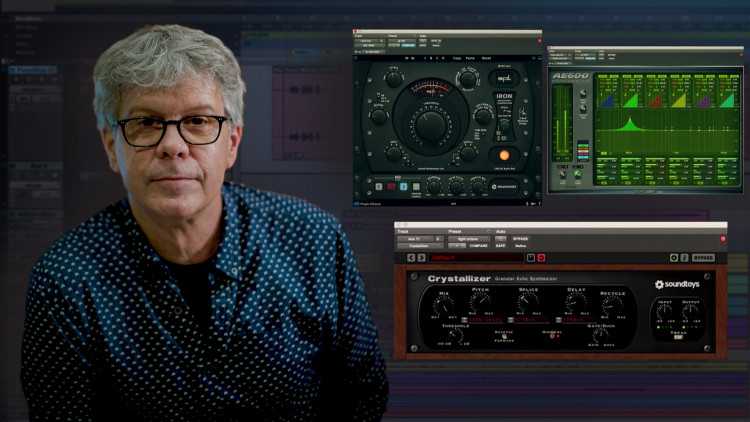Open the Crystallizer plug-in selector dropdown
This screenshot has height=422, width=750.
[420, 245]
